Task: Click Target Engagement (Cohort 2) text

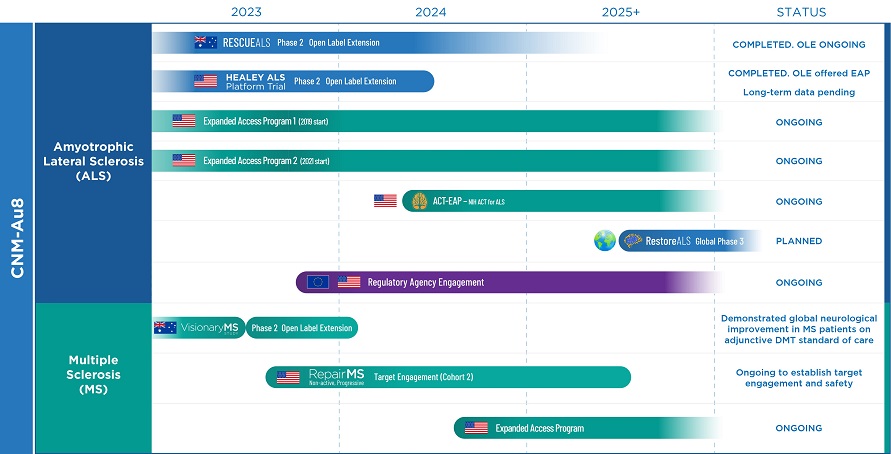Action: point(423,377)
